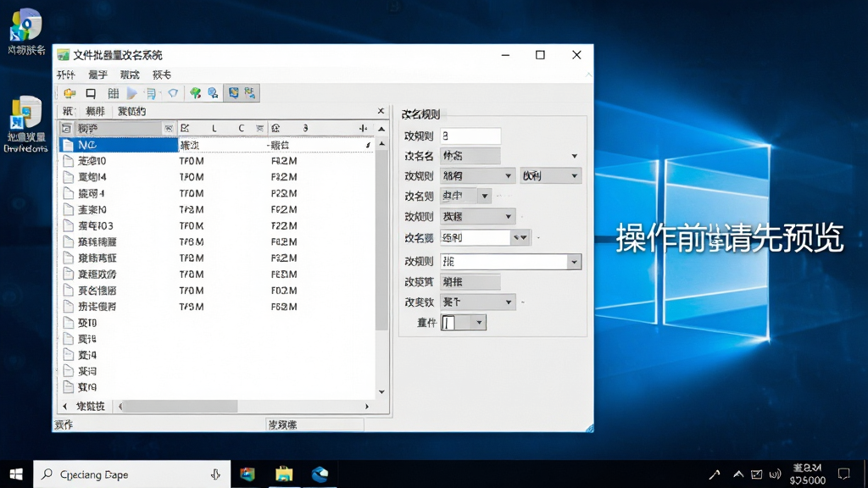The height and width of the screenshot is (488, 868).
Task: Click the file list scroll-down arrow
Action: [x=381, y=391]
